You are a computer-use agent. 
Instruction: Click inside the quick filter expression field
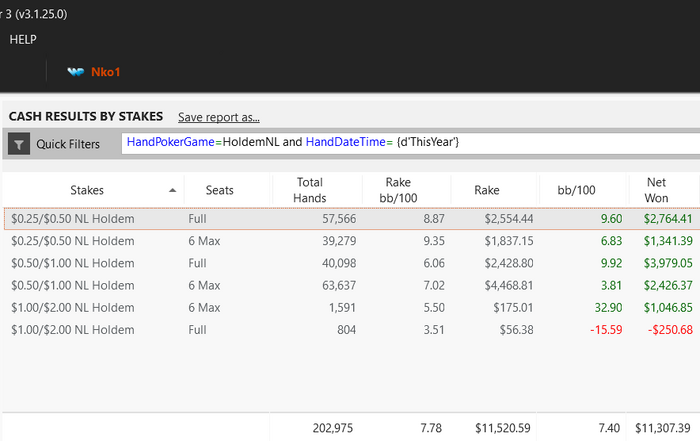click(410, 143)
